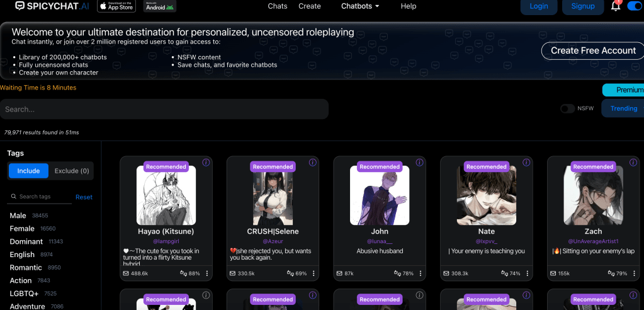Click the rating icon on John card
This screenshot has width=644, height=310.
pos(397,273)
